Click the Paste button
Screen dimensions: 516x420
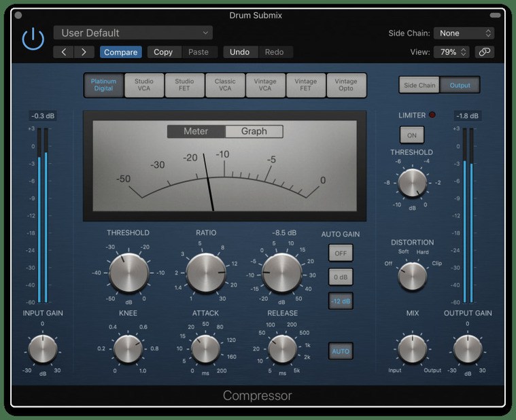[x=199, y=52]
